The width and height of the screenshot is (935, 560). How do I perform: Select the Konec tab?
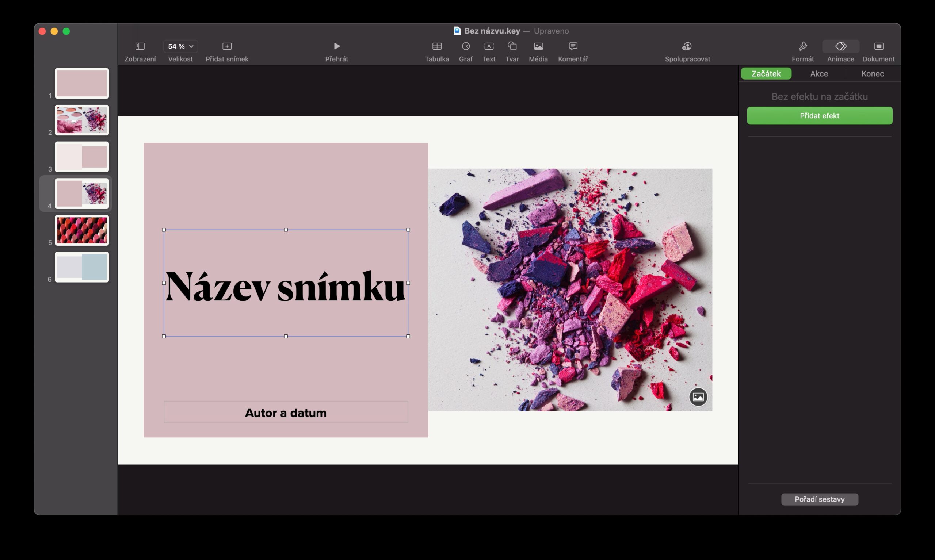tap(872, 73)
